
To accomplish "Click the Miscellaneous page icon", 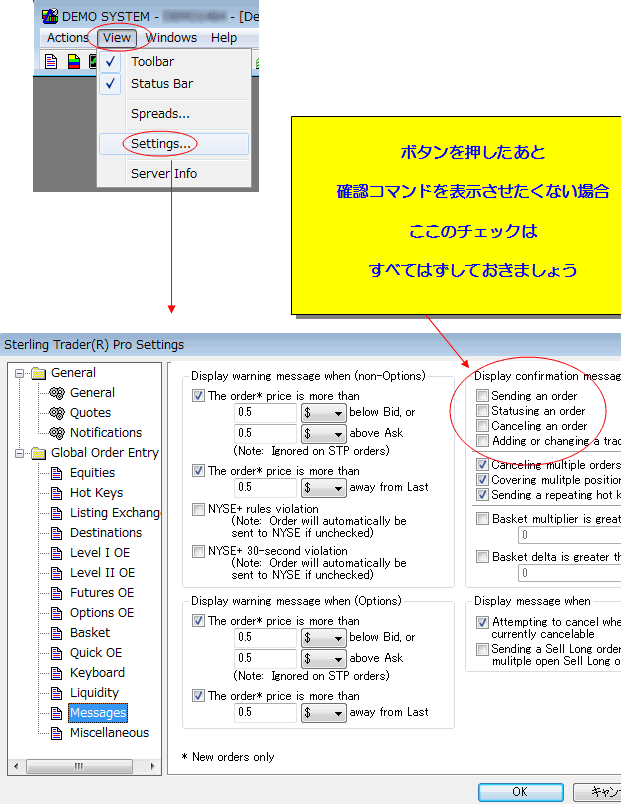I will click(x=57, y=733).
